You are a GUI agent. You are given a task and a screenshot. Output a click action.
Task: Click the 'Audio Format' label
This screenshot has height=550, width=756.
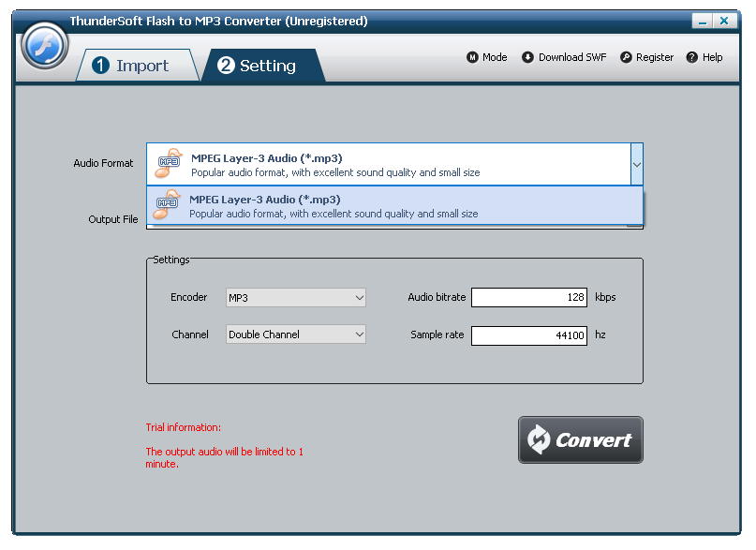[x=103, y=163]
